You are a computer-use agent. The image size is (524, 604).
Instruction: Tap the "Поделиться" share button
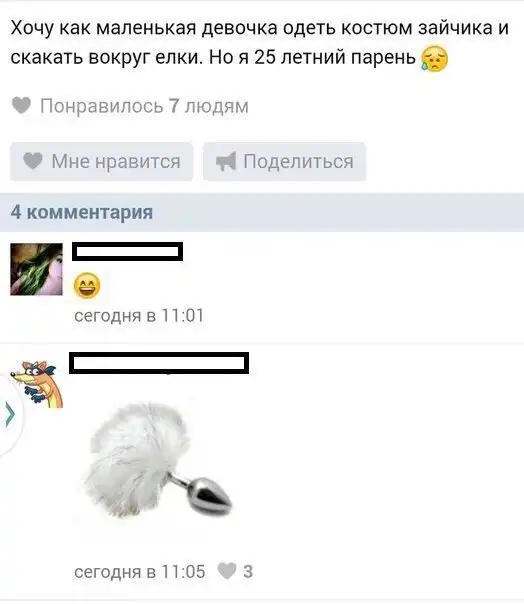click(284, 161)
